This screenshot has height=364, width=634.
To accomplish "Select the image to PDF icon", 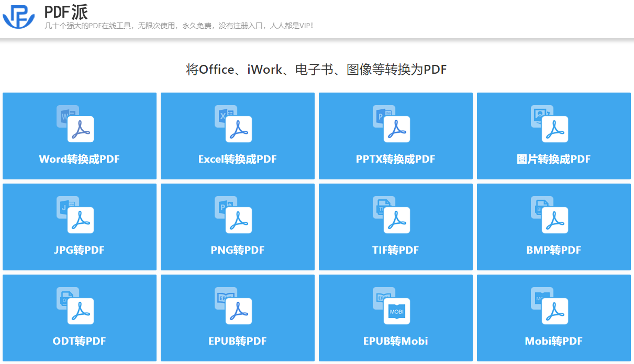I will pyautogui.click(x=550, y=124).
